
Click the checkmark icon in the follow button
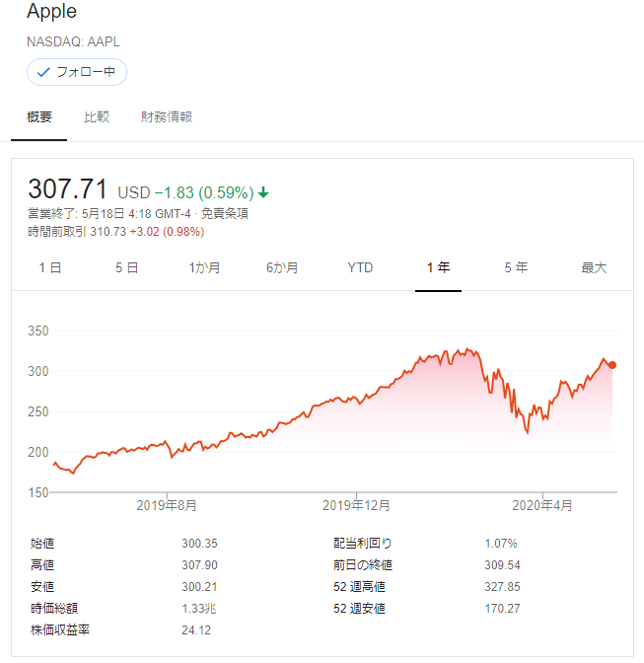pos(43,72)
